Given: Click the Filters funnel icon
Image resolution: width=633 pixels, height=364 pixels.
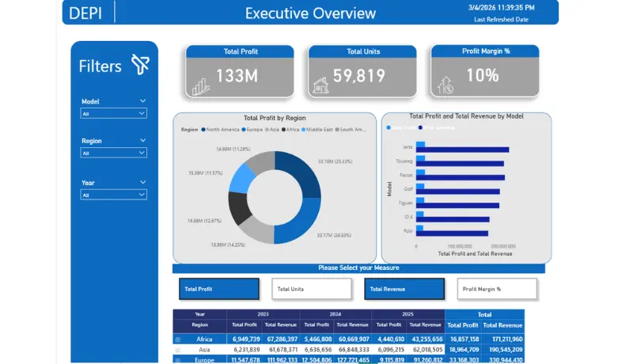Looking at the screenshot, I should 141,65.
